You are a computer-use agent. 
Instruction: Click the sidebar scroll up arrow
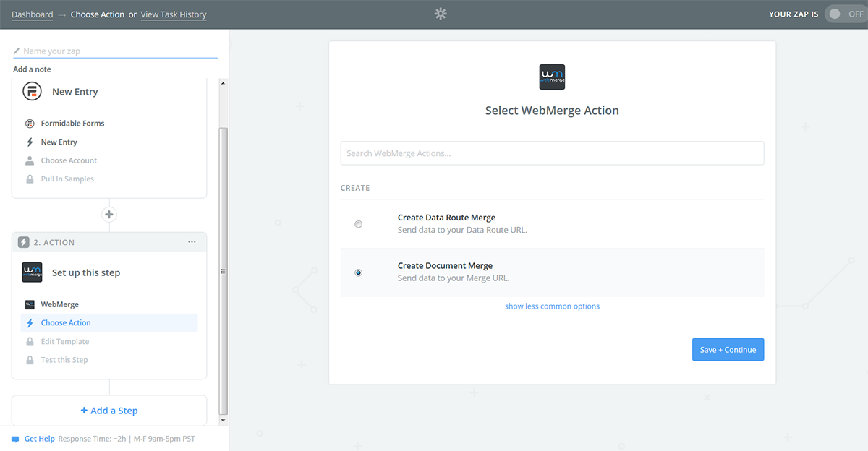(x=223, y=83)
